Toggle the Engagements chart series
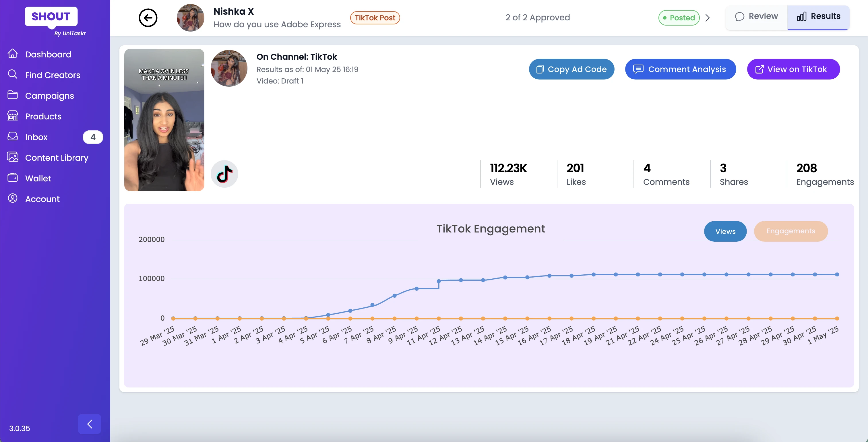 [790, 231]
